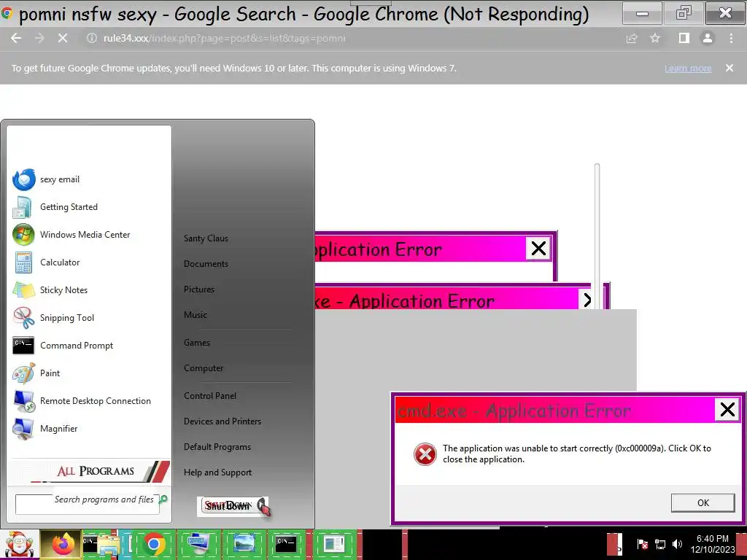Viewport: 747px width, 560px height.
Task: Click OK in cmd.exe error dialog
Action: tap(703, 503)
